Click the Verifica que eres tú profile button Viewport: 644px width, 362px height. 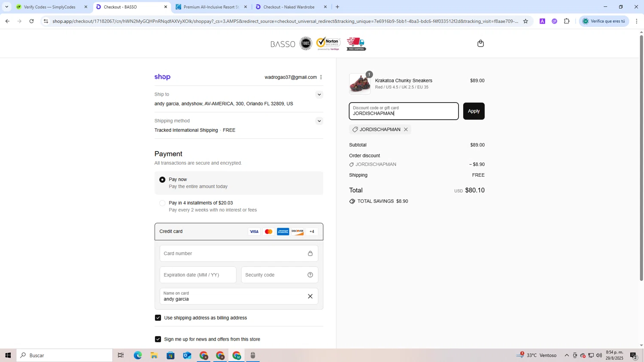[x=603, y=21]
